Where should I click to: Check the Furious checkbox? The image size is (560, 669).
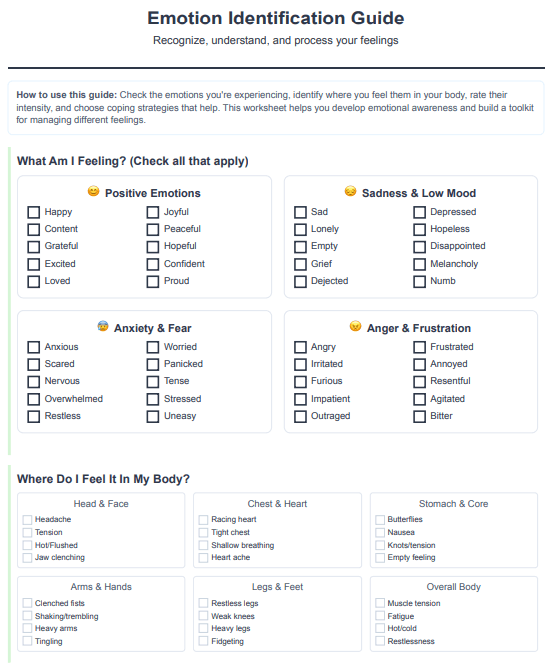pos(300,381)
